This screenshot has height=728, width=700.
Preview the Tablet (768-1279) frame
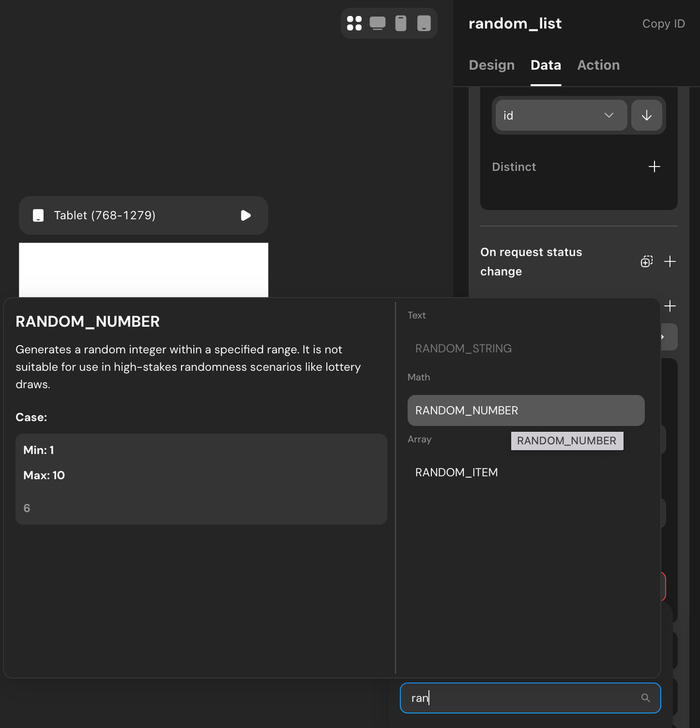tap(246, 216)
